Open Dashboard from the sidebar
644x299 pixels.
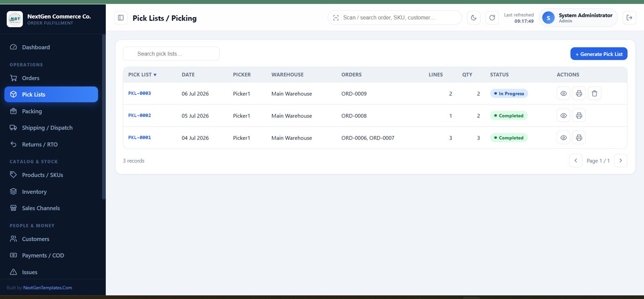pos(51,47)
